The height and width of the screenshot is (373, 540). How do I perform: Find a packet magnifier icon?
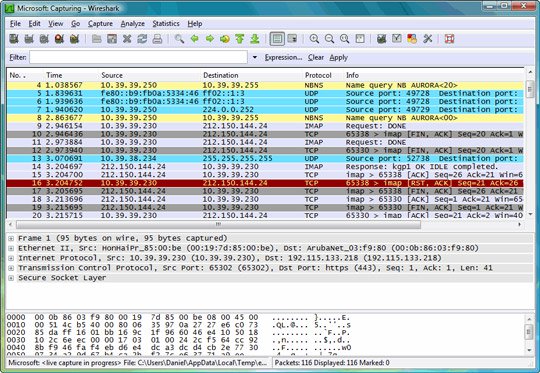point(179,39)
